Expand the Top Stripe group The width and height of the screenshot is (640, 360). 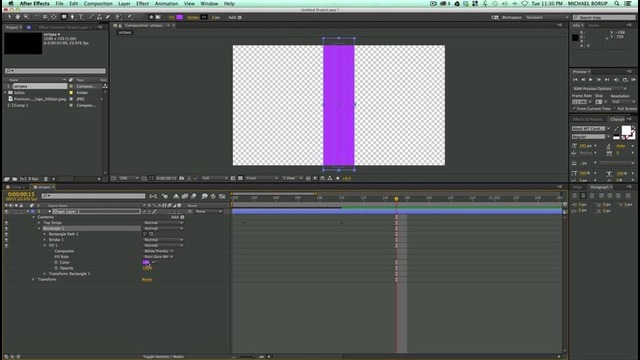[39, 223]
